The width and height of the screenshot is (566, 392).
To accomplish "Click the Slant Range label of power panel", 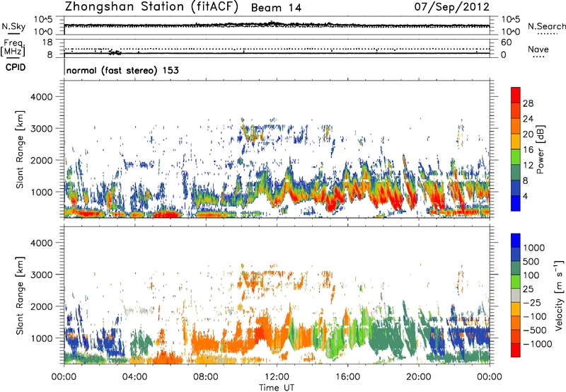I will tap(20, 150).
